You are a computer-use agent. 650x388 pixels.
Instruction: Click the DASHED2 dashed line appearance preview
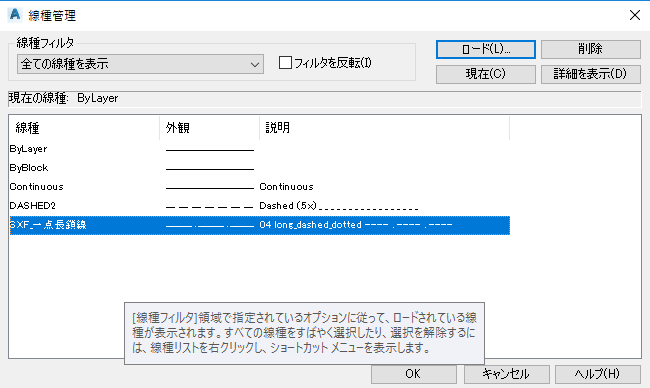(x=209, y=206)
